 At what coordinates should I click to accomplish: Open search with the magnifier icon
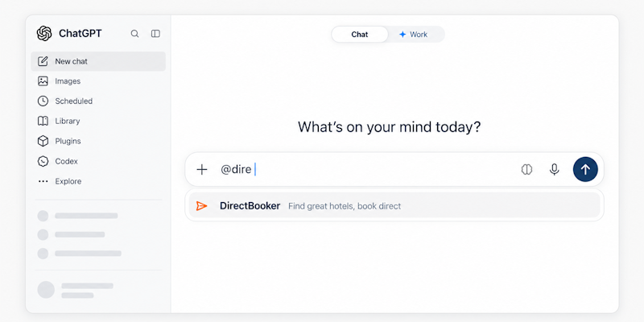(x=134, y=34)
